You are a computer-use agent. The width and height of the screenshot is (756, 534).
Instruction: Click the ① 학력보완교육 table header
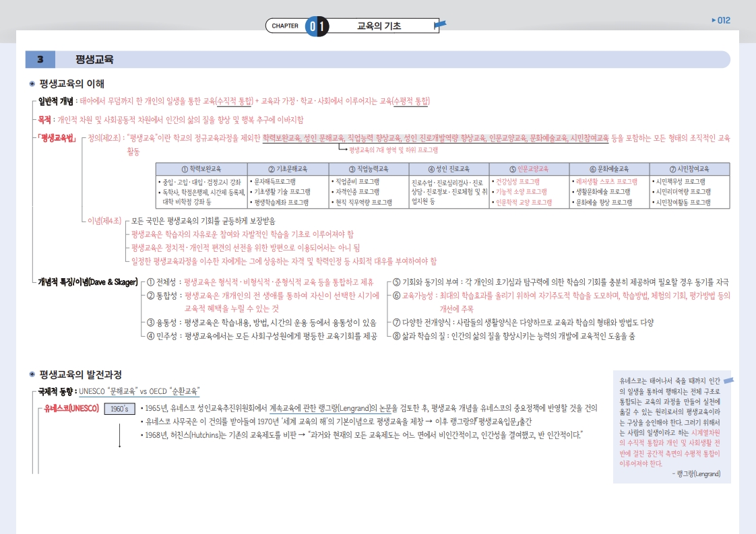[201, 169]
